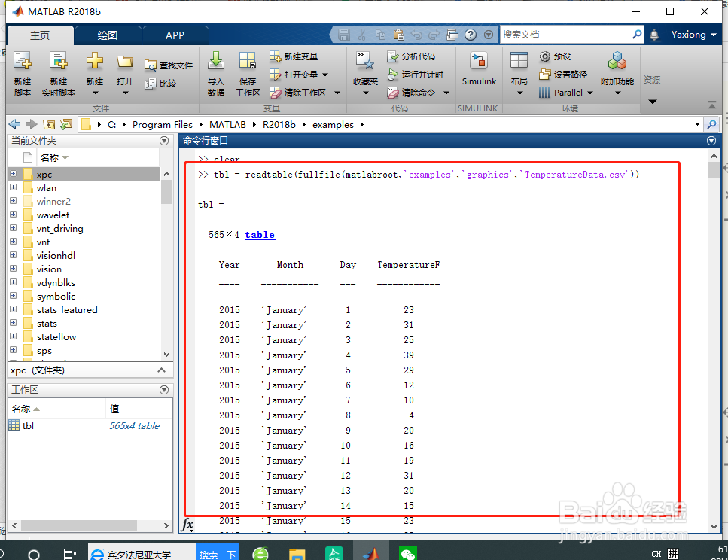Open the Current Folder panel actions dropdown
This screenshot has height=560, width=728.
(164, 141)
